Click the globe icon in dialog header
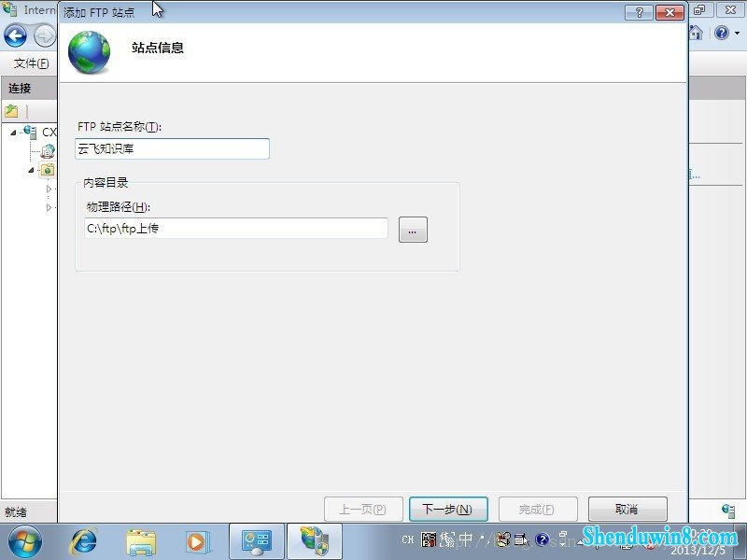The image size is (747, 560). click(89, 52)
